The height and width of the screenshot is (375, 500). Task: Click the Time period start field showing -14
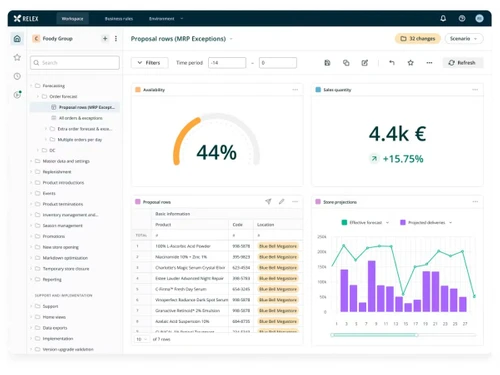pyautogui.click(x=227, y=63)
